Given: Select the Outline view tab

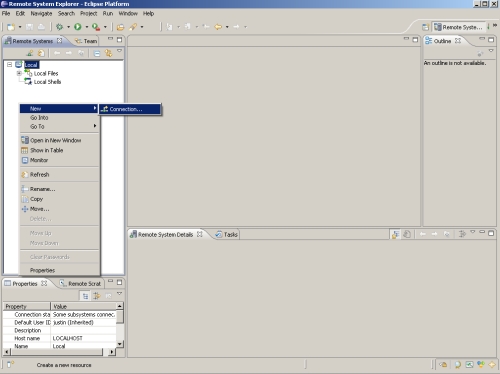Looking at the screenshot, I should pos(442,41).
